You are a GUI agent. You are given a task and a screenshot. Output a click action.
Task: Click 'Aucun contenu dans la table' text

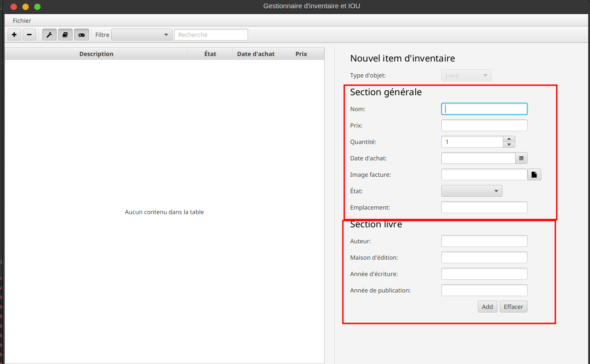coord(164,212)
